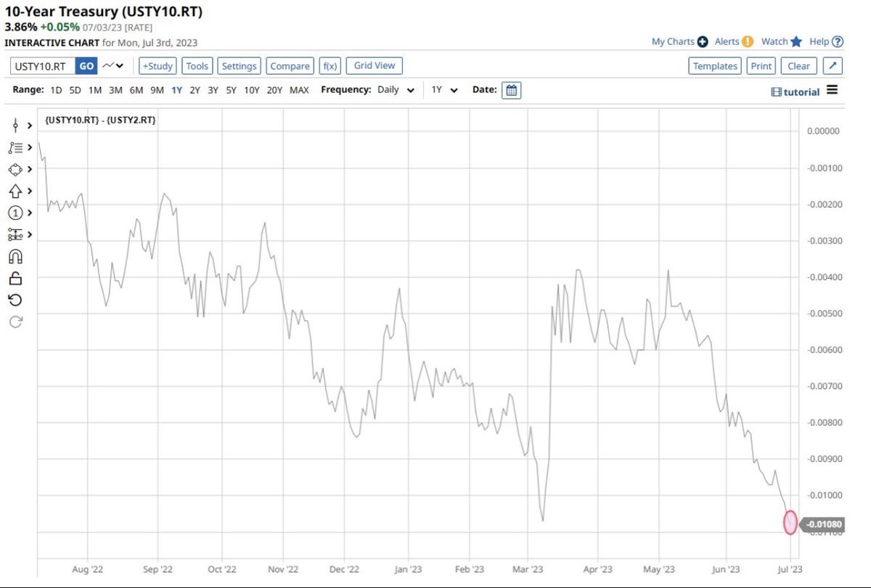Select the 20Y range

(274, 90)
